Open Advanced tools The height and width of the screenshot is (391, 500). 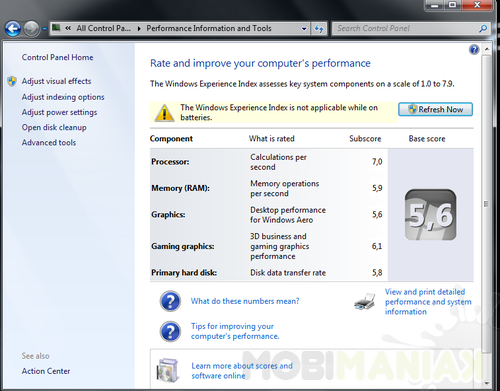point(49,143)
